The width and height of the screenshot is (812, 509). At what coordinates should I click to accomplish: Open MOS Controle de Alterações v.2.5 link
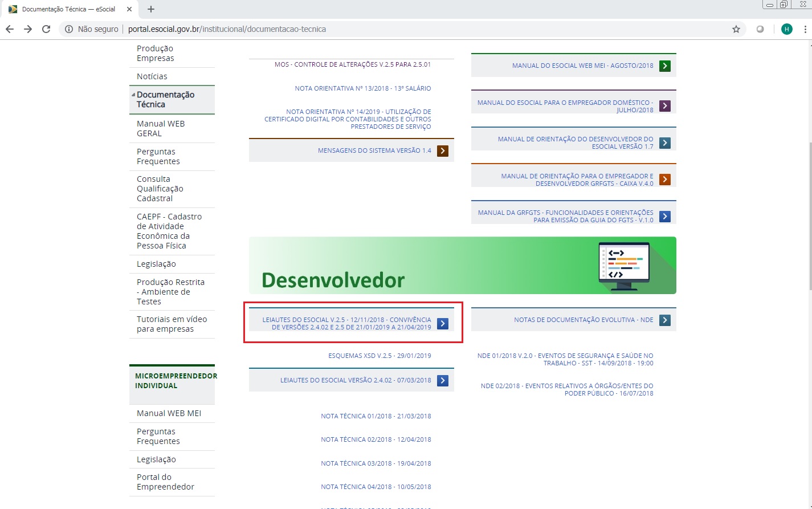[353, 64]
